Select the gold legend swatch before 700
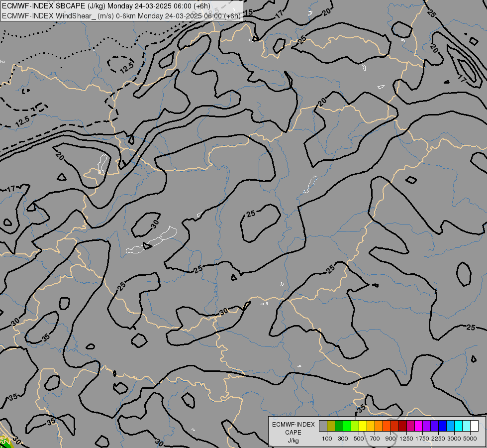The width and height of the screenshot is (487, 448). click(371, 426)
